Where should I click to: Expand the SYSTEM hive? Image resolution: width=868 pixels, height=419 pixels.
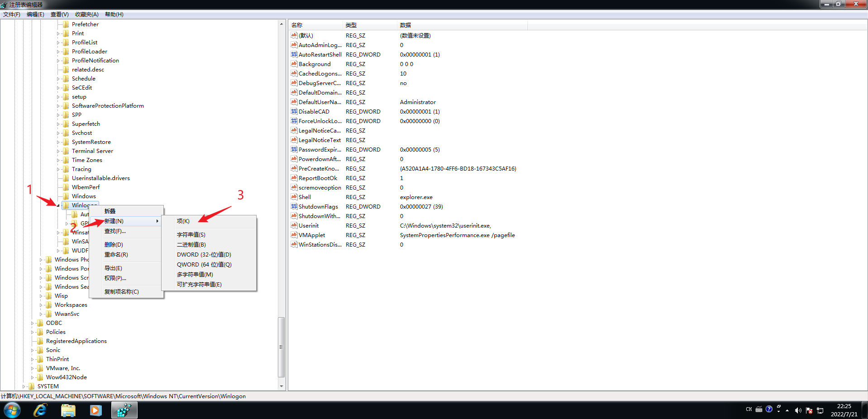click(x=24, y=386)
